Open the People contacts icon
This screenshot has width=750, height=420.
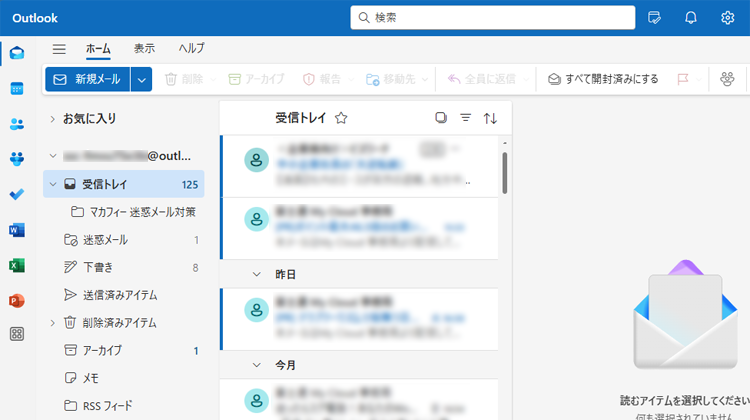[x=17, y=124]
